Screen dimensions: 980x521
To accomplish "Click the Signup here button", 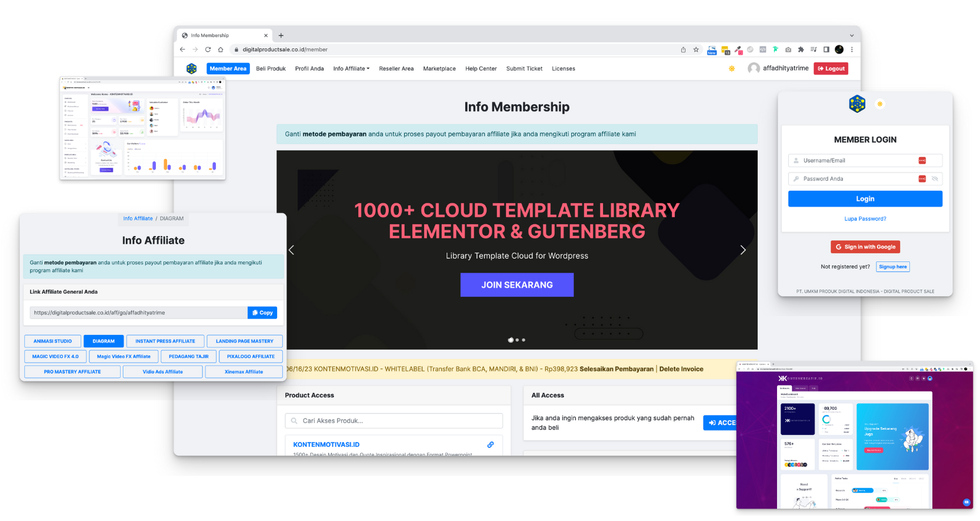I will (x=892, y=267).
